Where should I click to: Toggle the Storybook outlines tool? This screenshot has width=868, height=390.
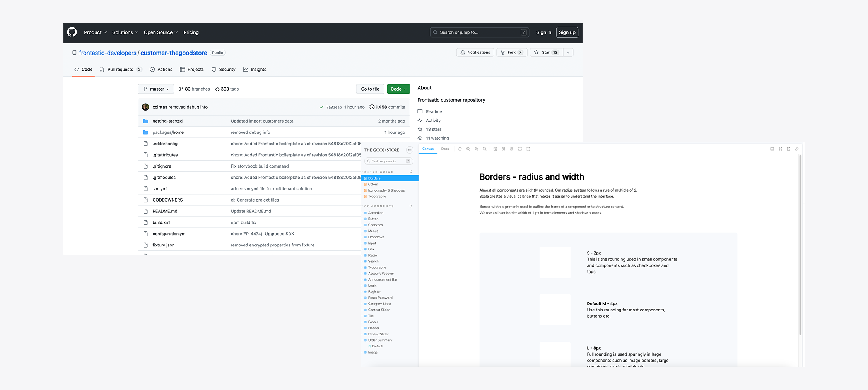coord(528,149)
